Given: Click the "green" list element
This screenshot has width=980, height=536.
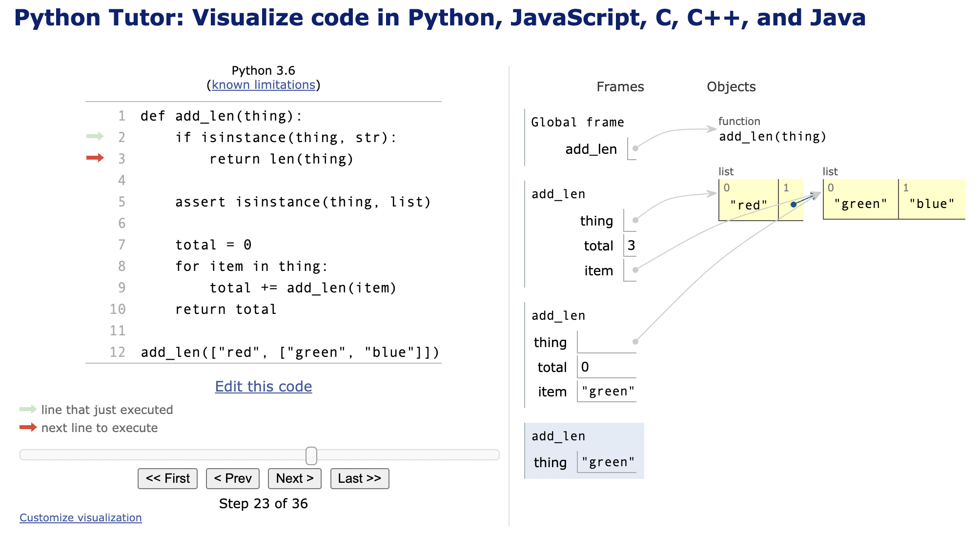Looking at the screenshot, I should (860, 204).
